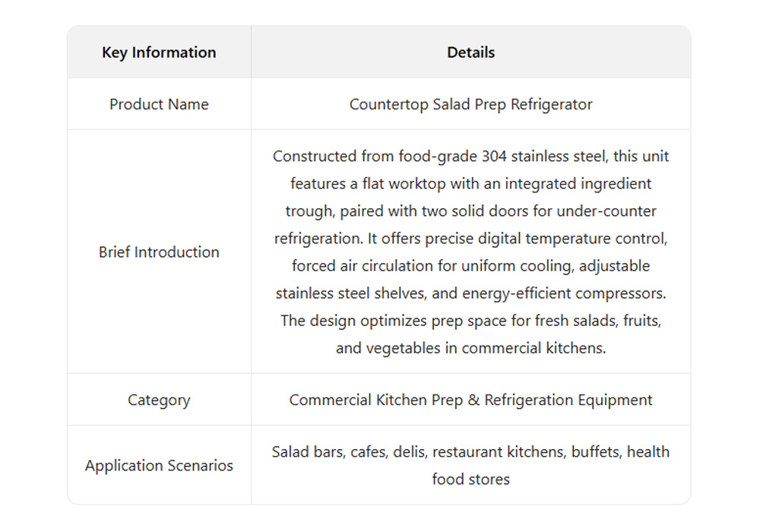The height and width of the screenshot is (532, 760).
Task: Select the Brief Introduction row label
Action: coord(159,252)
